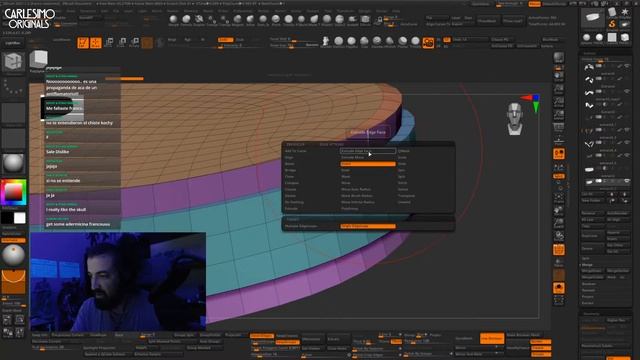Viewport: 640px width, 360px height.
Task: Switch to the Scale gizmo mode
Action: coord(122,42)
